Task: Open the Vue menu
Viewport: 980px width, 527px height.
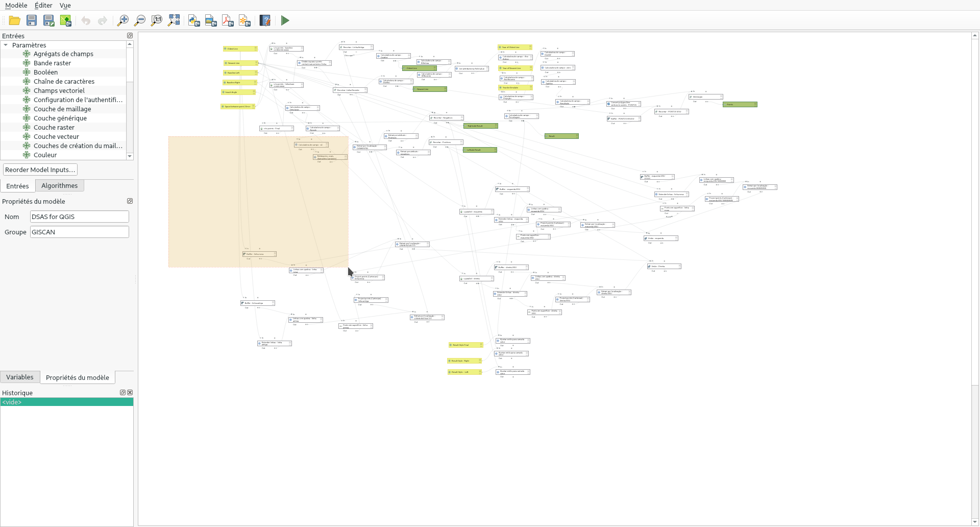Action: pyautogui.click(x=65, y=5)
